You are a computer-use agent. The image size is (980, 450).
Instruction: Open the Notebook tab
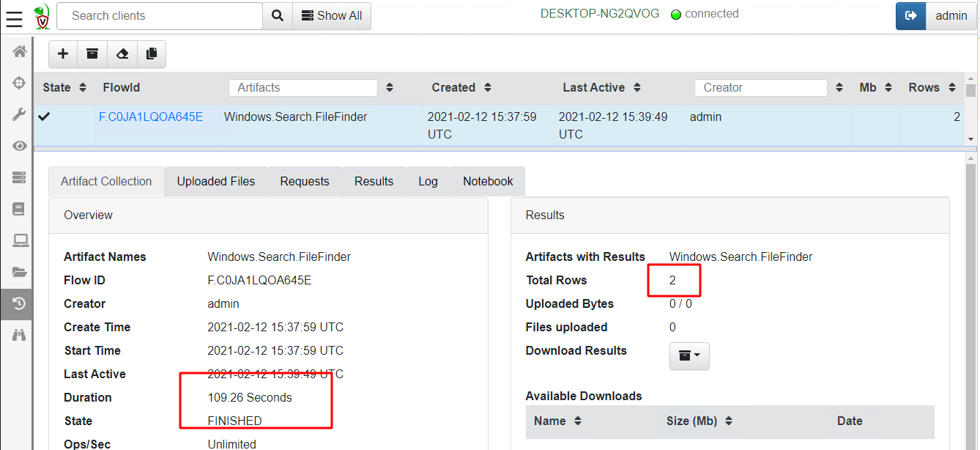[x=488, y=182]
